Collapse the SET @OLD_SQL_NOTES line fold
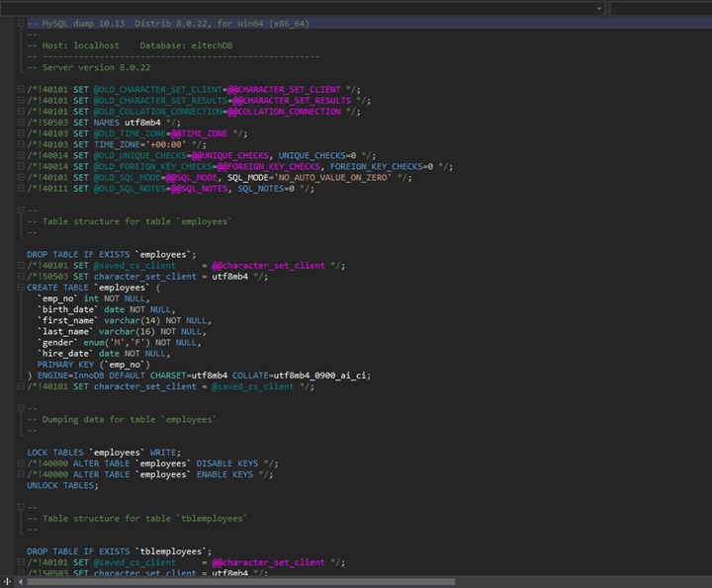 (x=21, y=189)
